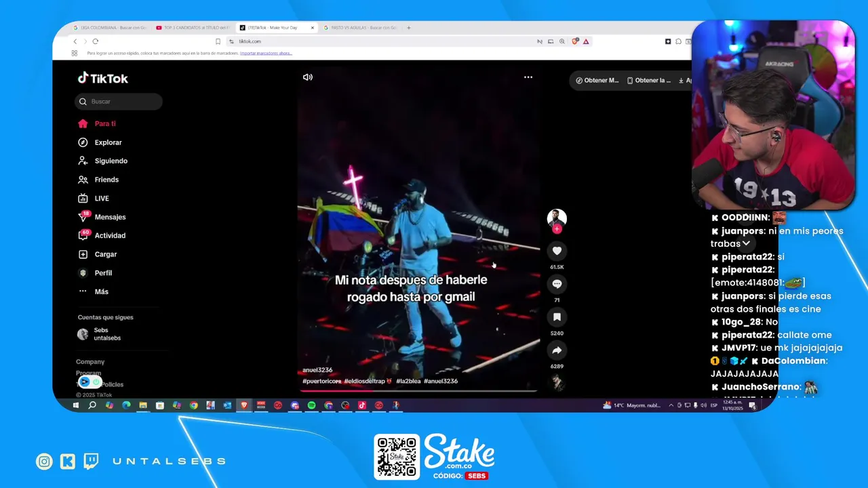Click the Obtener la... button
Screen dimensions: 868x488
tap(649, 80)
